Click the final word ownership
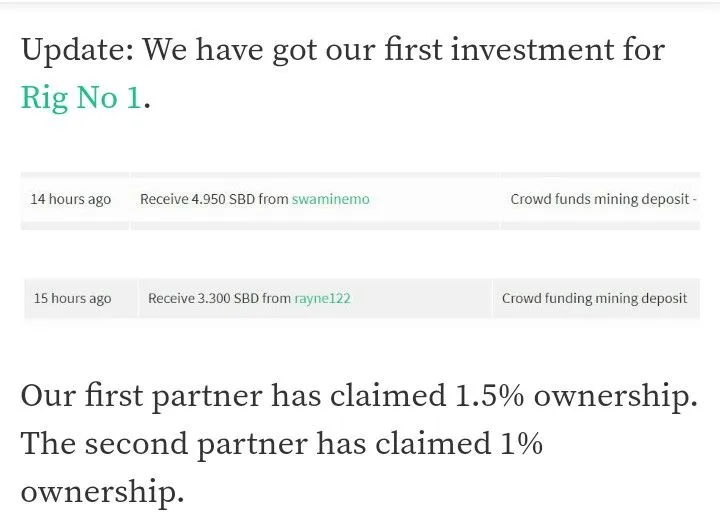720x531 pixels. tap(102, 492)
